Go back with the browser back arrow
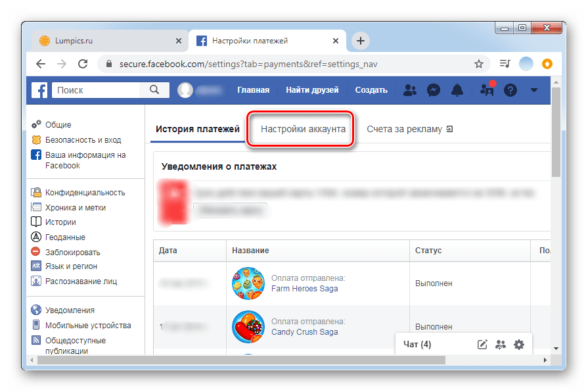The image size is (588, 392). 41,64
